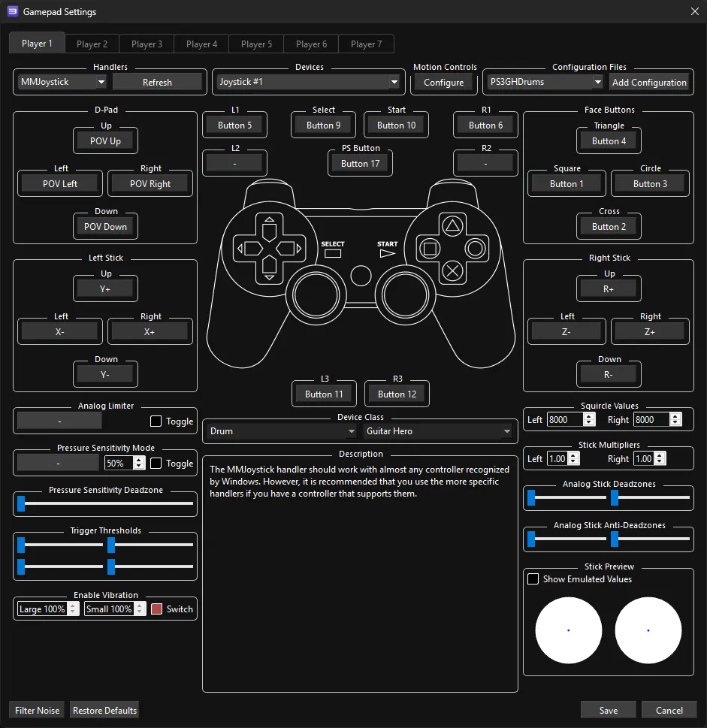Enable the Analog Limiter Toggle checkbox

tap(156, 421)
